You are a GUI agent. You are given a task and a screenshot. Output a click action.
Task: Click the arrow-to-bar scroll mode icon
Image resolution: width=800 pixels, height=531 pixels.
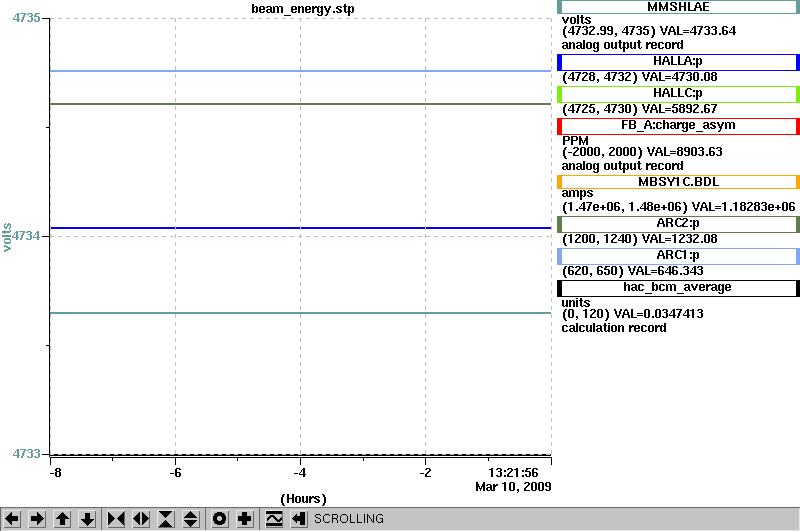[298, 519]
